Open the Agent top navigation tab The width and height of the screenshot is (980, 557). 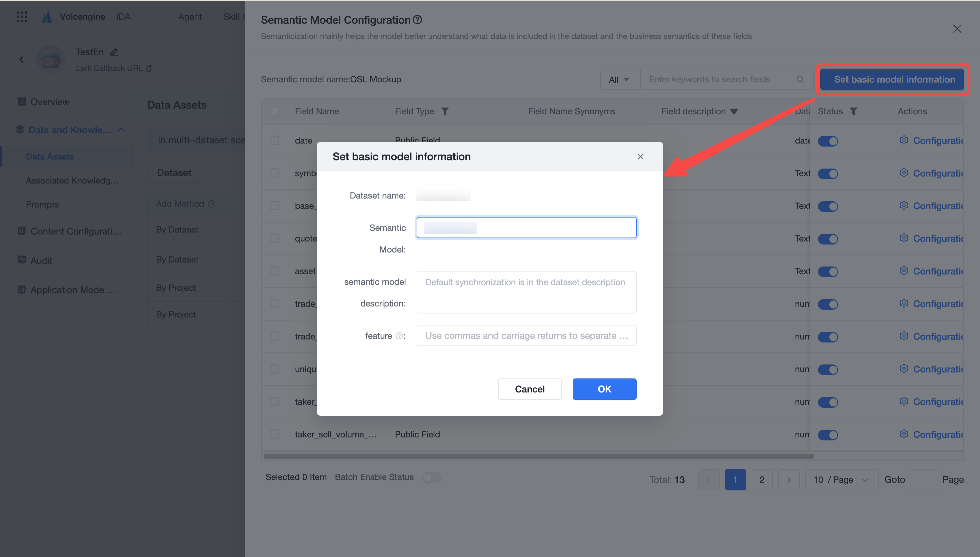(190, 16)
